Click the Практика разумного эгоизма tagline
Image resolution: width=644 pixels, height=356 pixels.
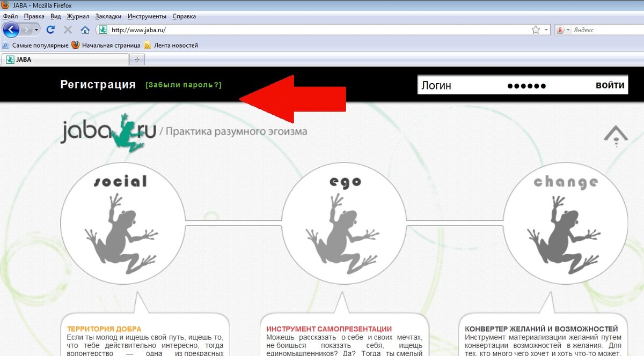[x=237, y=131]
